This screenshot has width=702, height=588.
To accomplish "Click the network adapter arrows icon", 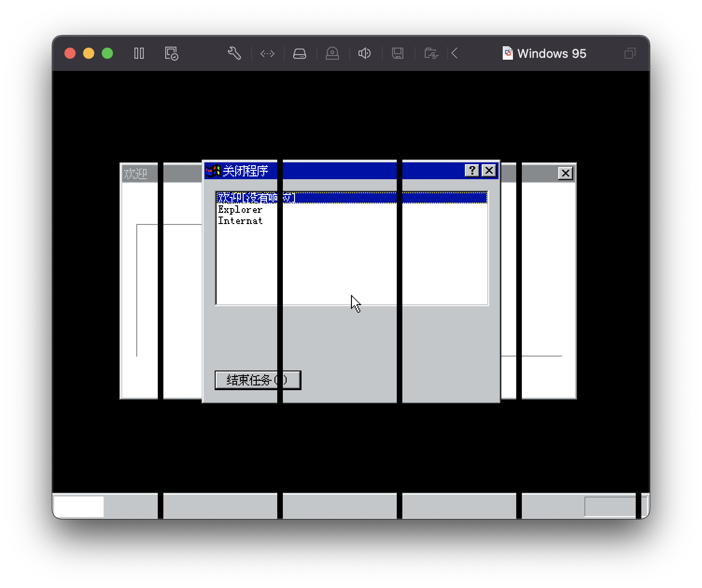I will (x=267, y=54).
